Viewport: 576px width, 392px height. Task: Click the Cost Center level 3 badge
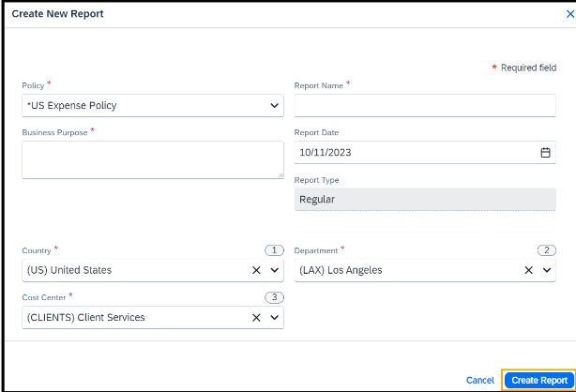pyautogui.click(x=274, y=297)
